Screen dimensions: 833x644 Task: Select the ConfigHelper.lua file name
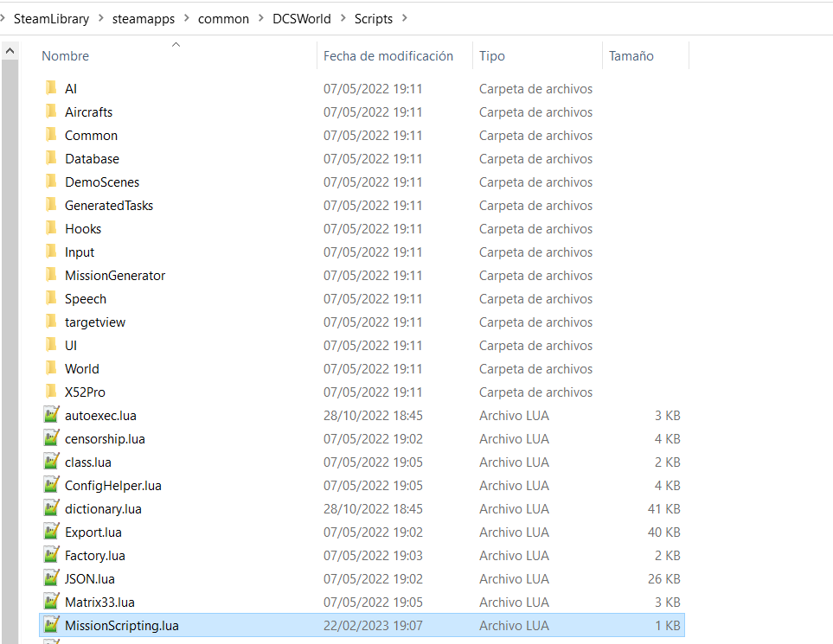113,486
